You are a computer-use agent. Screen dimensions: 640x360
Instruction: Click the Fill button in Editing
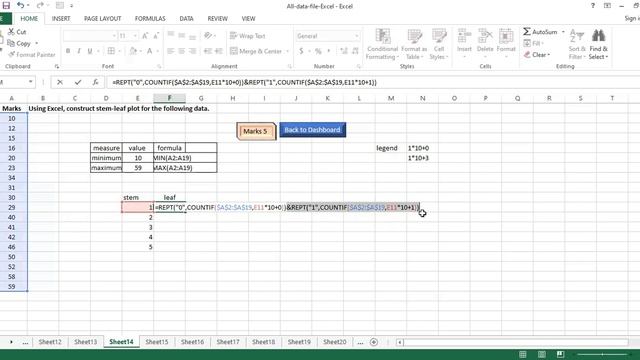click(x=533, y=43)
